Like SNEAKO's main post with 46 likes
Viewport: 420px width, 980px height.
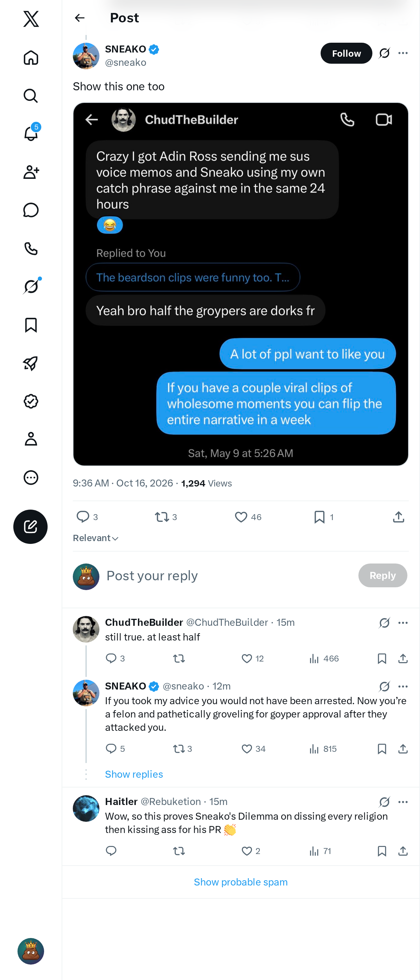pyautogui.click(x=248, y=517)
